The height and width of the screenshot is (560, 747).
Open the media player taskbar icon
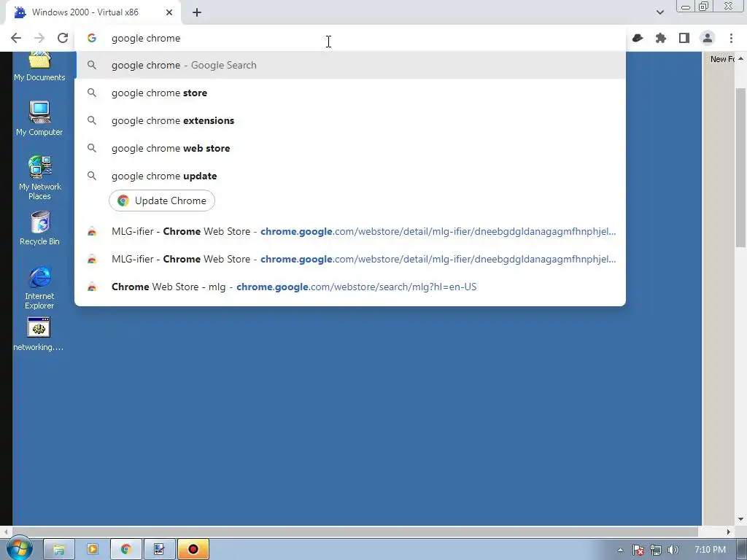point(93,550)
